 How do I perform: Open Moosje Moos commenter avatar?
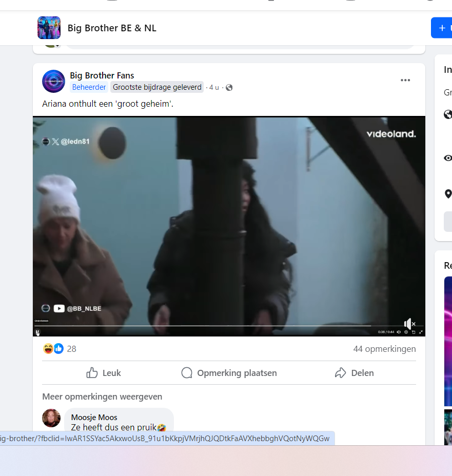(x=51, y=418)
